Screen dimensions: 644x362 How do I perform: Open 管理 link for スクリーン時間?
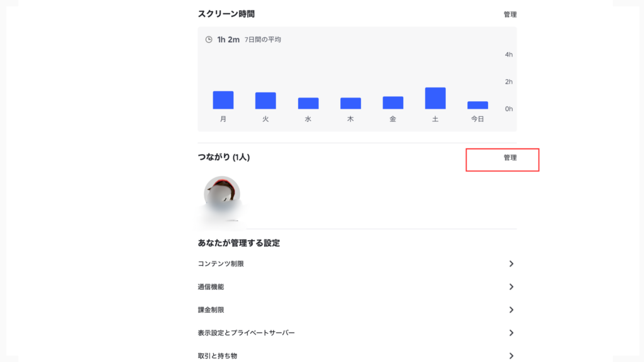coord(510,14)
